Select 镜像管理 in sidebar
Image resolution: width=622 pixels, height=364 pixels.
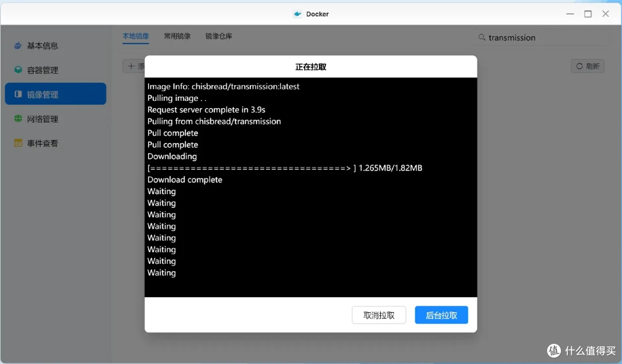coord(55,94)
